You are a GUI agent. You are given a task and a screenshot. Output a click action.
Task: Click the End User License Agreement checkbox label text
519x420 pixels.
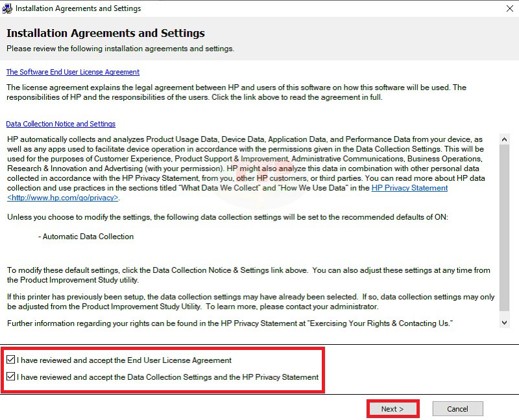124,360
